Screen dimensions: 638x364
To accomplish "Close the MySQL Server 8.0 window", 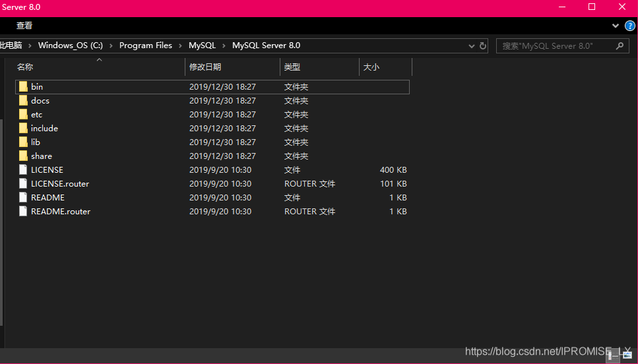I will coord(622,7).
